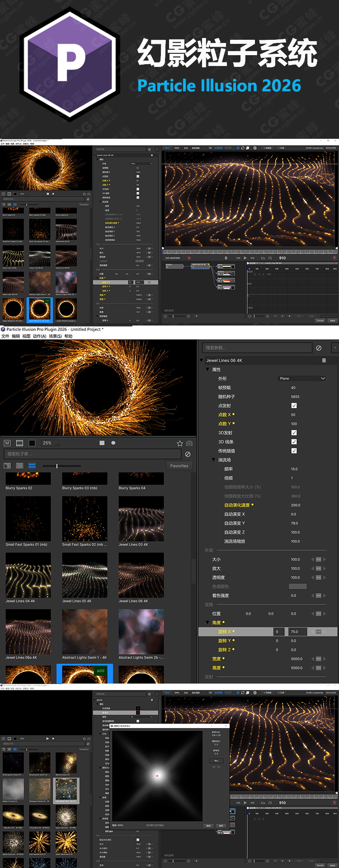Viewport: 339px width, 868px height.
Task: Click the star favorites icon in preview bar
Action: [179, 443]
